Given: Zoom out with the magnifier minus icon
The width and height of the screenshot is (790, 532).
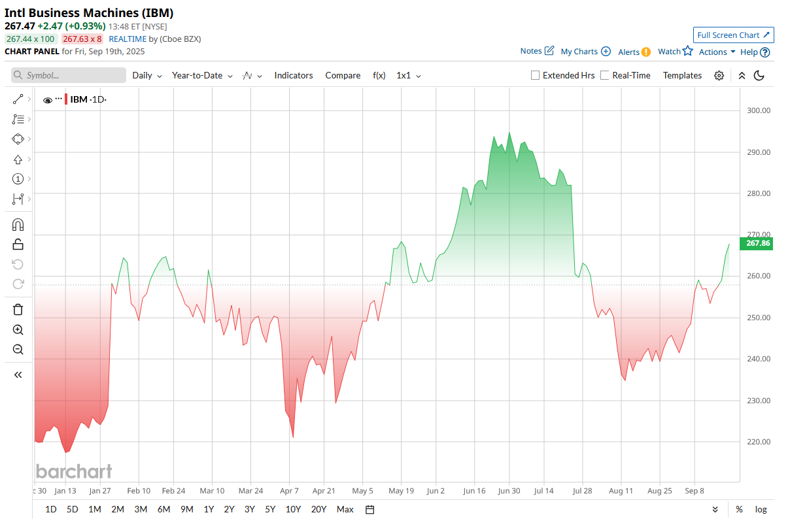Looking at the screenshot, I should (x=18, y=350).
